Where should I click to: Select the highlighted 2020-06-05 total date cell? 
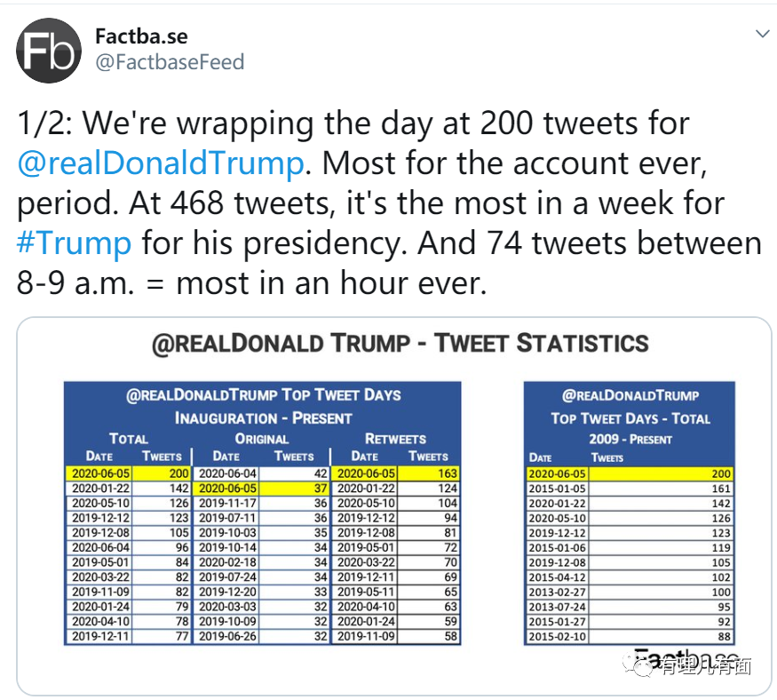[x=100, y=473]
